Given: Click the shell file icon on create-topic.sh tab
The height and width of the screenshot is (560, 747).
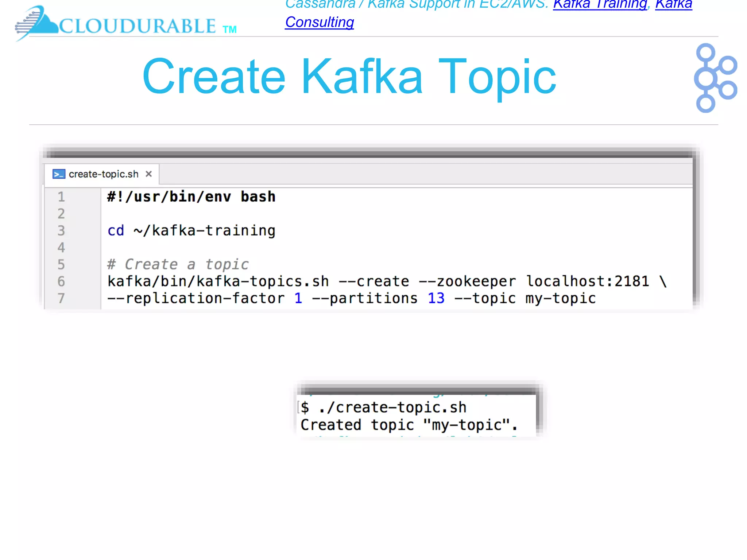Looking at the screenshot, I should click(59, 174).
